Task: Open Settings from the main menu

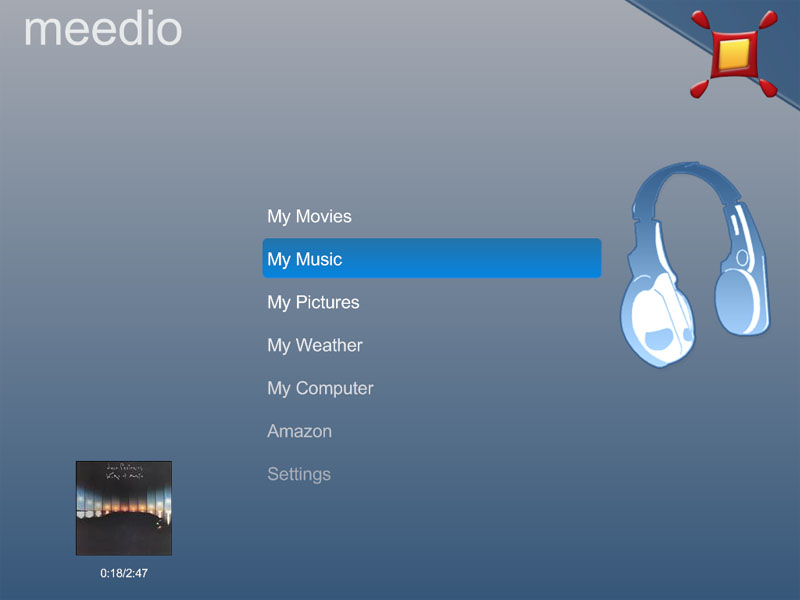Action: pos(299,474)
